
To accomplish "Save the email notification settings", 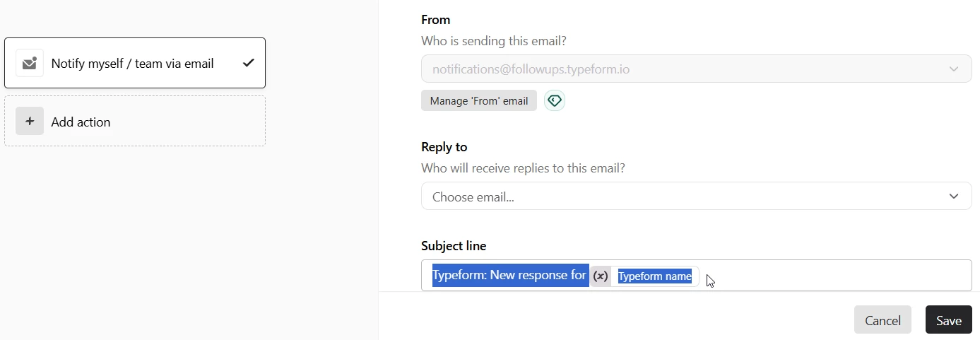I will (948, 320).
